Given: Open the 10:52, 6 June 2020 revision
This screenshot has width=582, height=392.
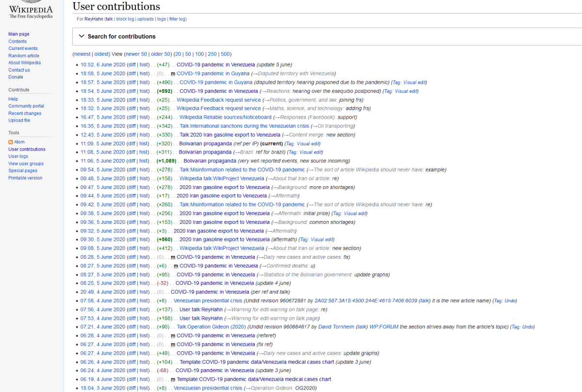Looking at the screenshot, I should tap(103, 64).
